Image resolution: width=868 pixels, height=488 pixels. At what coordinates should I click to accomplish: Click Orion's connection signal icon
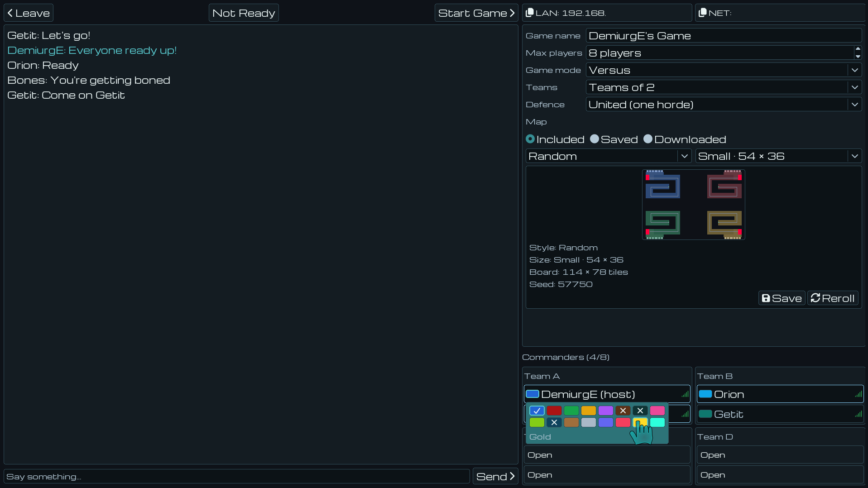pyautogui.click(x=858, y=394)
